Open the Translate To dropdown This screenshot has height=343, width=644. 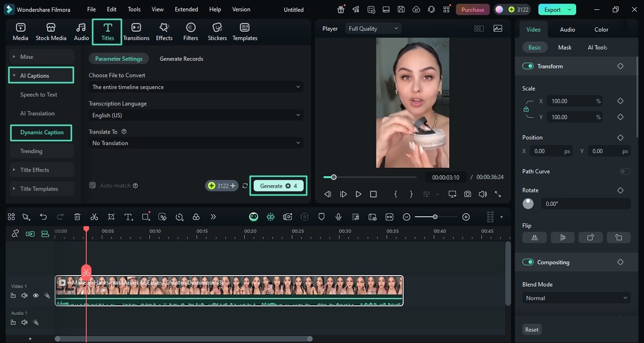(x=196, y=143)
